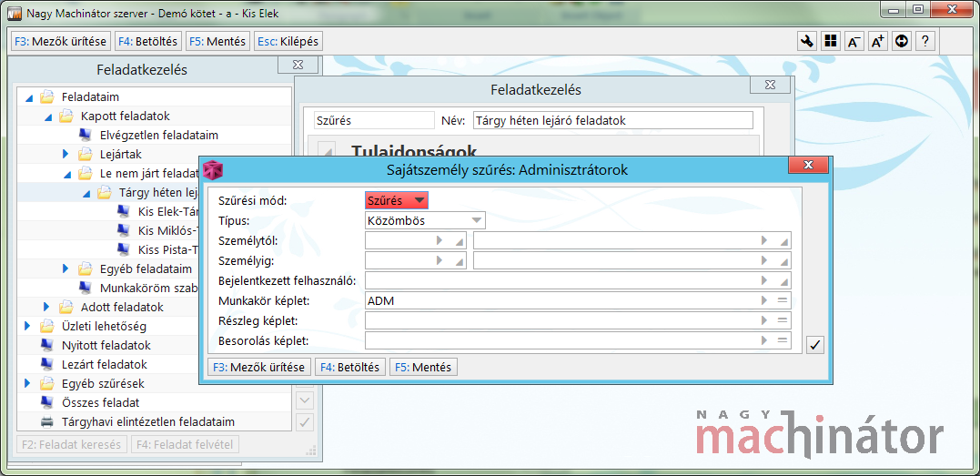The width and height of the screenshot is (980, 476).
Task: Click monitor icon beside Kis Elek-Tár entry
Action: click(x=123, y=211)
